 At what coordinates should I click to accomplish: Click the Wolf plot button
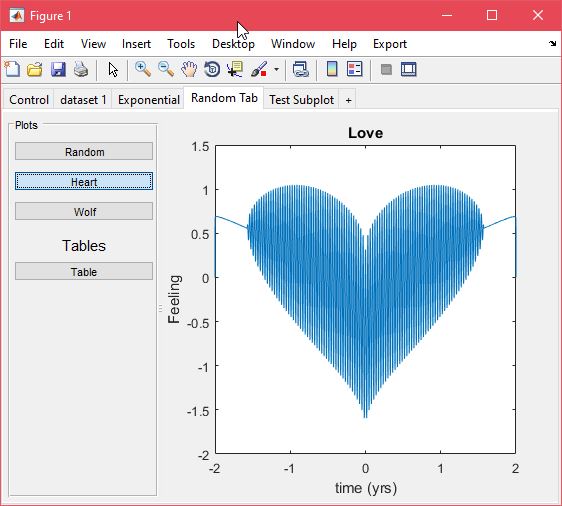pos(84,211)
